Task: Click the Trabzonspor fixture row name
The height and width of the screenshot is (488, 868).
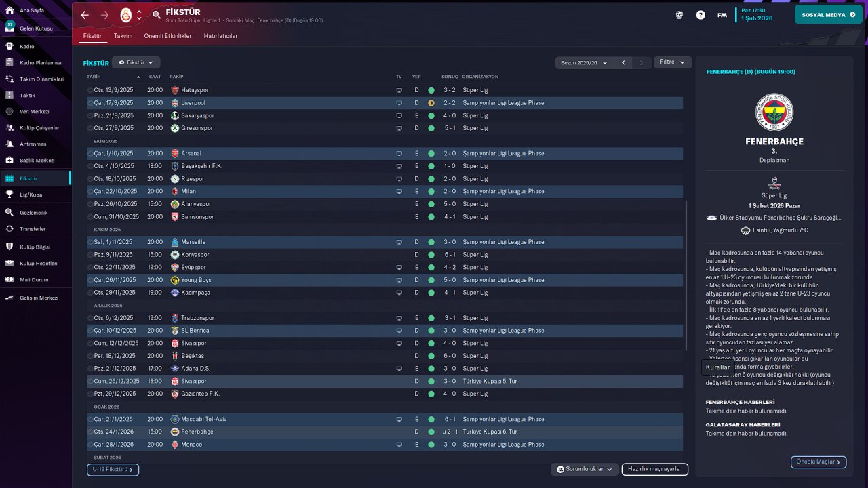Action: 196,318
